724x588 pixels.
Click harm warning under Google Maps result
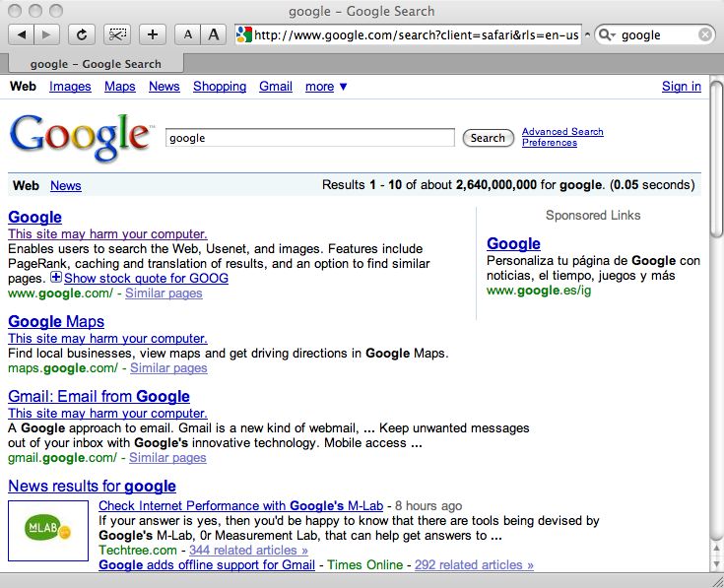(x=107, y=338)
